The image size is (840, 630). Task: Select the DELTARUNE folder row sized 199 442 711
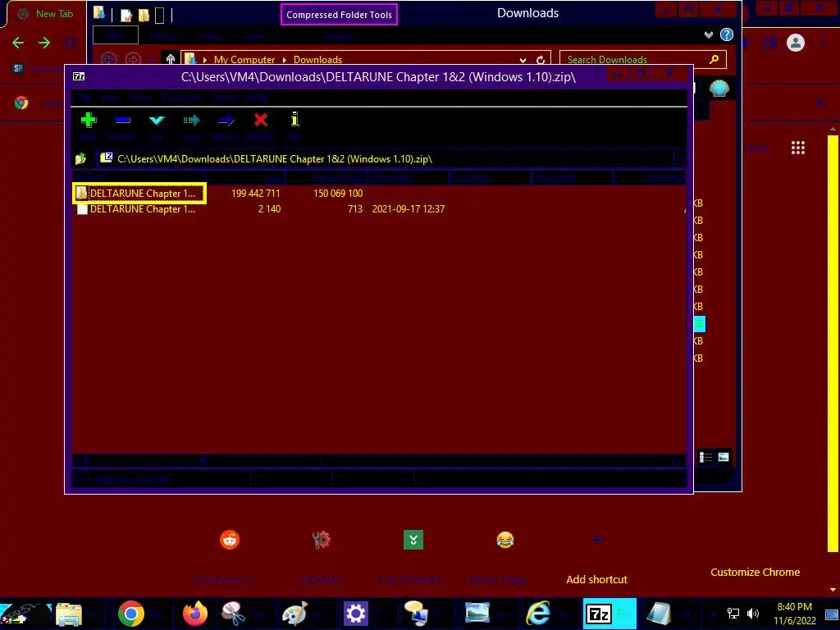379,194
